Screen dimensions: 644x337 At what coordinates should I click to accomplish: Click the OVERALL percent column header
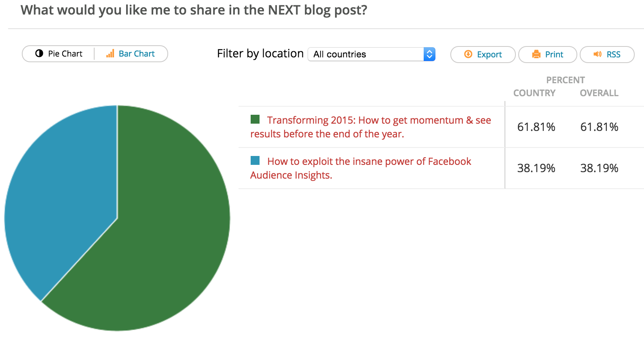[x=599, y=93]
